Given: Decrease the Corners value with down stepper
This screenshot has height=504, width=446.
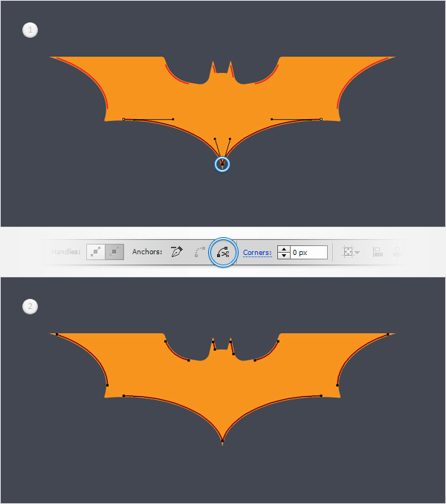Looking at the screenshot, I should (x=284, y=256).
